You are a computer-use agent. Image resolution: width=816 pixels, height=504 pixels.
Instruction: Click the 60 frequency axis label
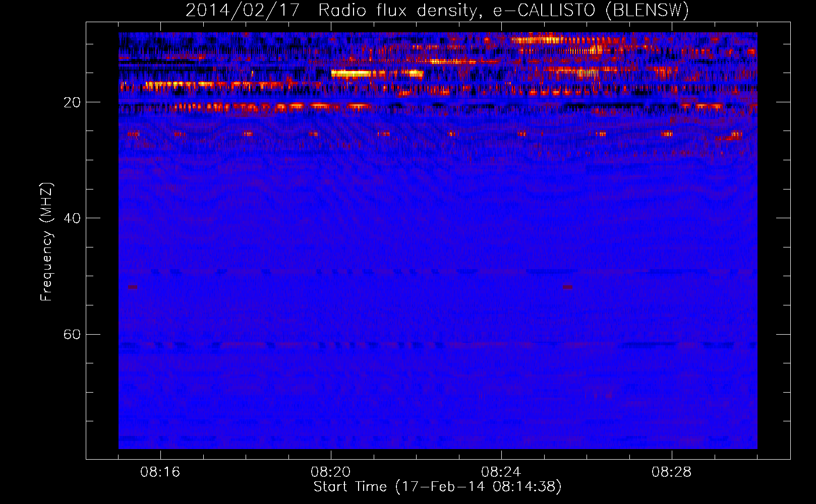pyautogui.click(x=72, y=334)
